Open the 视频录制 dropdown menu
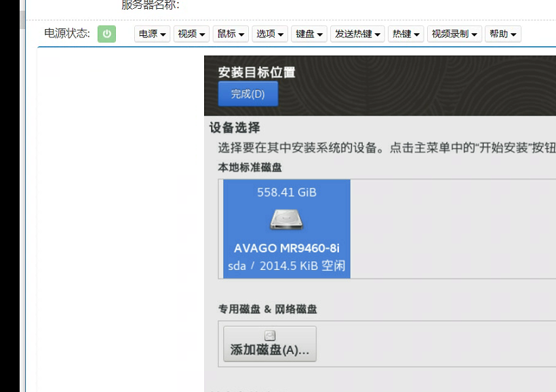Screen dimensions: 556x392 click(454, 34)
